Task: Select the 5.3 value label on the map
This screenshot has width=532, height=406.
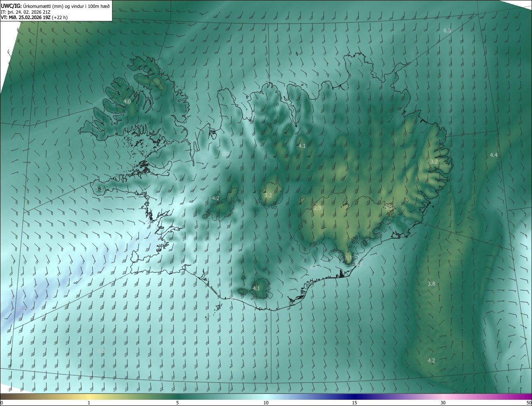Action: 99,189
